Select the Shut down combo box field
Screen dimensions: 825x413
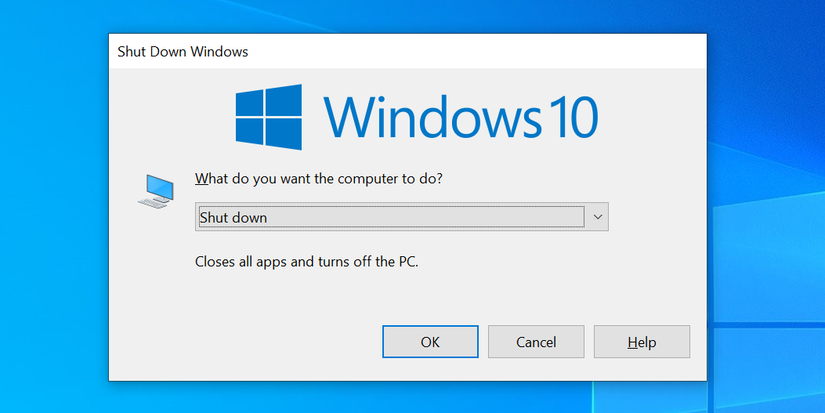pyautogui.click(x=401, y=217)
